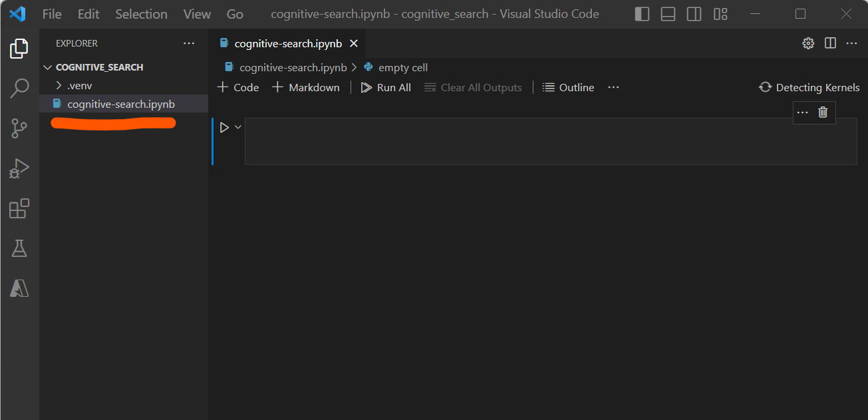The height and width of the screenshot is (420, 868).
Task: Click inside the empty code cell editor
Action: click(551, 141)
